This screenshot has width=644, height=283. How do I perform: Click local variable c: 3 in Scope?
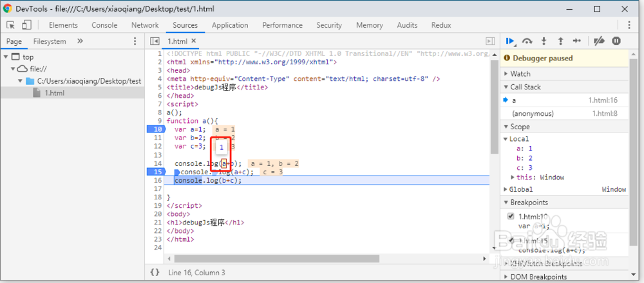pyautogui.click(x=524, y=168)
